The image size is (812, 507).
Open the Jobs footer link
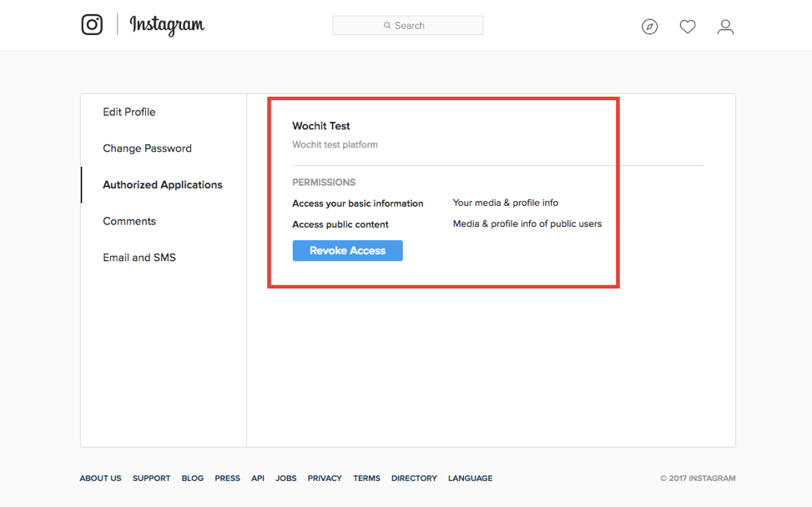[x=286, y=478]
